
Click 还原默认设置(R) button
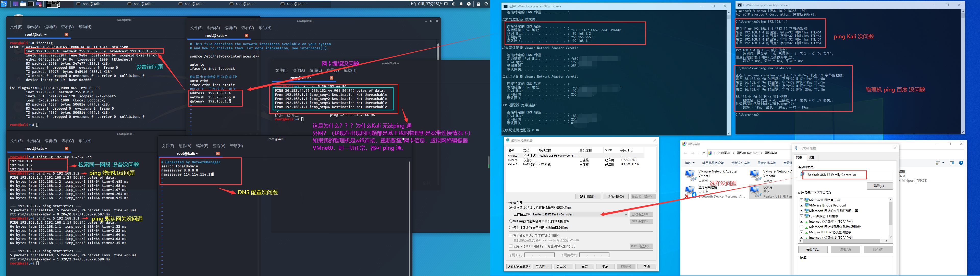pyautogui.click(x=519, y=267)
